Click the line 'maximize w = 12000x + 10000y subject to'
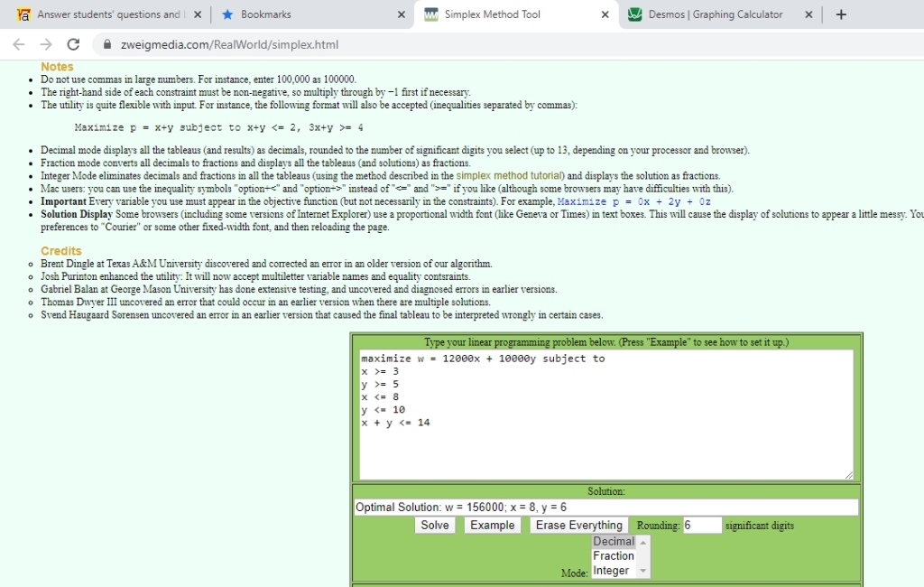Viewport: 924px width, 587px height. coord(484,359)
